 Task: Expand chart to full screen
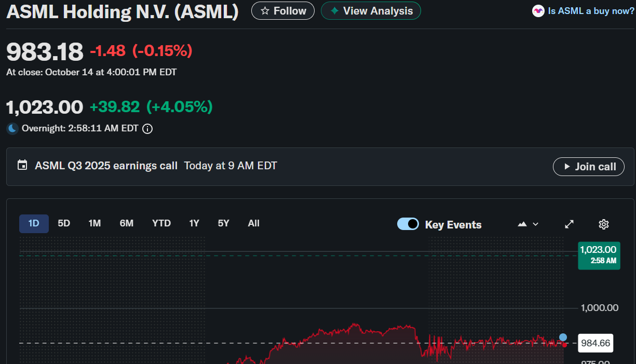pyautogui.click(x=570, y=224)
